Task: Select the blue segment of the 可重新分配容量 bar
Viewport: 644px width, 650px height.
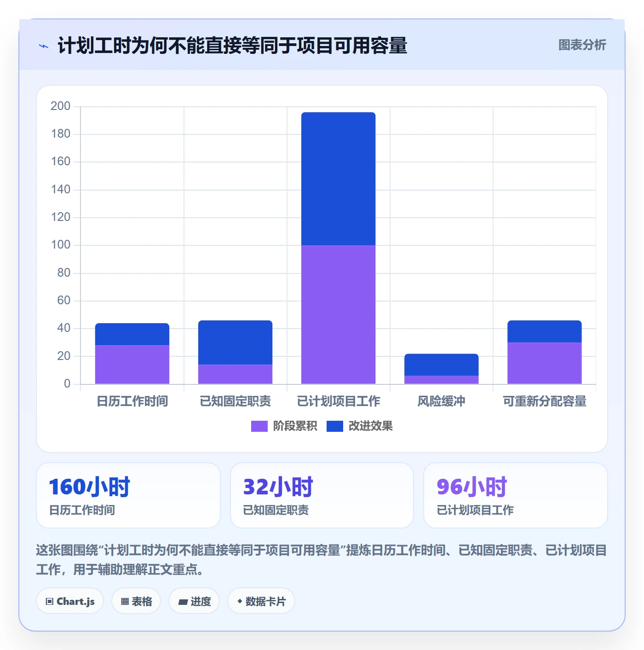Action: coord(544,331)
